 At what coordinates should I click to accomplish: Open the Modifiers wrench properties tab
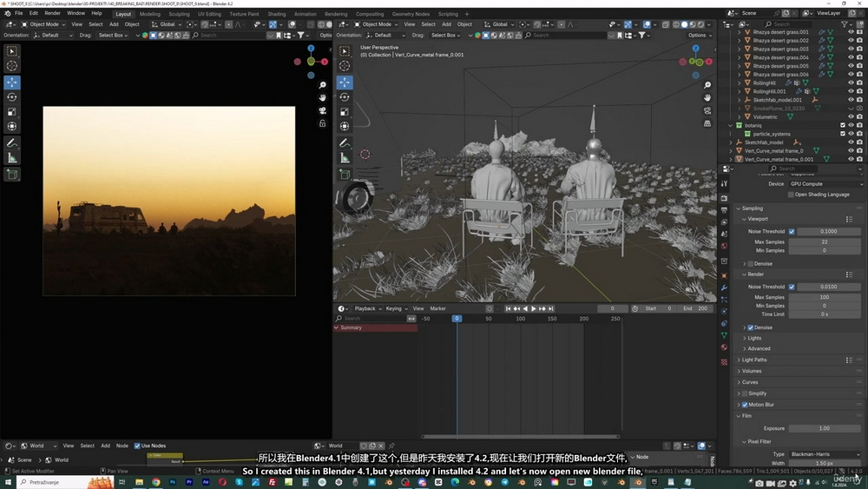724,288
